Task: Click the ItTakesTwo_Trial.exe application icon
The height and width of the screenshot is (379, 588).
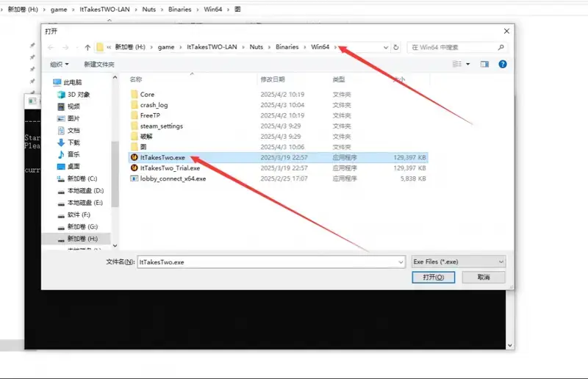Action: [134, 167]
